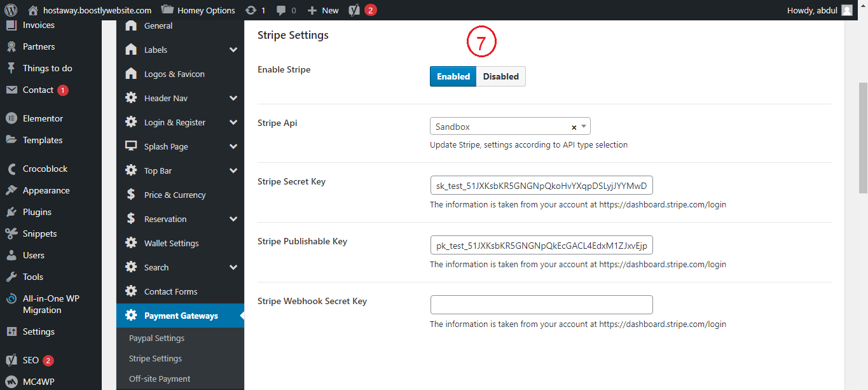Click the Plugins plug icon

tap(11, 212)
